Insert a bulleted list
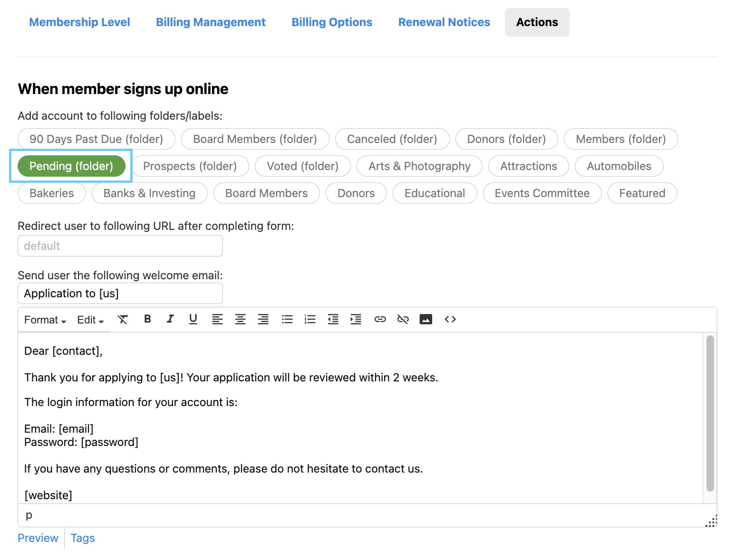 [287, 319]
